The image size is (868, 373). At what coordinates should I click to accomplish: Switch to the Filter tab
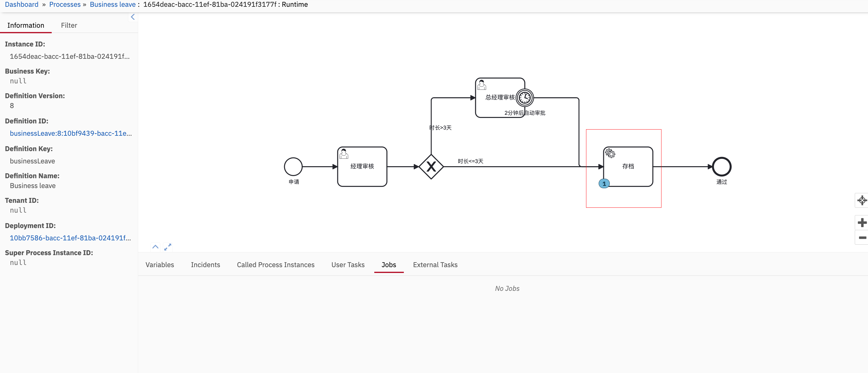click(69, 25)
